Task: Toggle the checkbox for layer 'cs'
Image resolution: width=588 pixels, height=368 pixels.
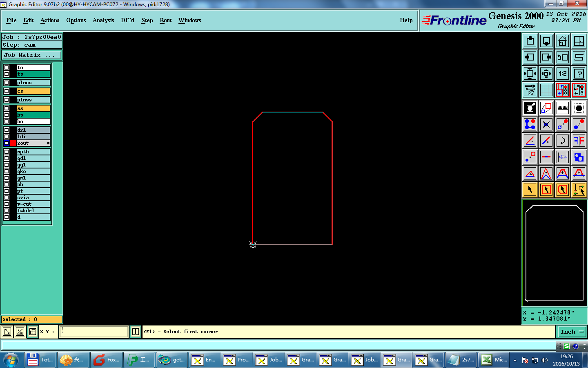Action: pos(7,91)
